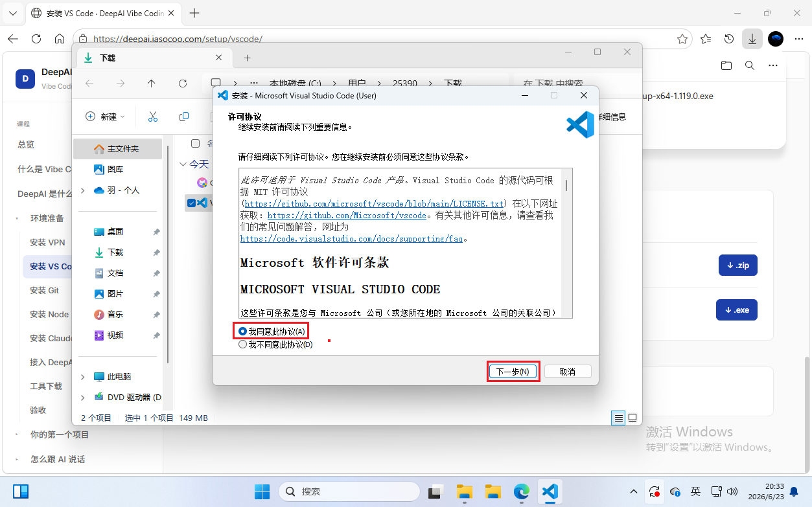
Task: Expand the 此电脑 (This PC) node
Action: (x=82, y=377)
